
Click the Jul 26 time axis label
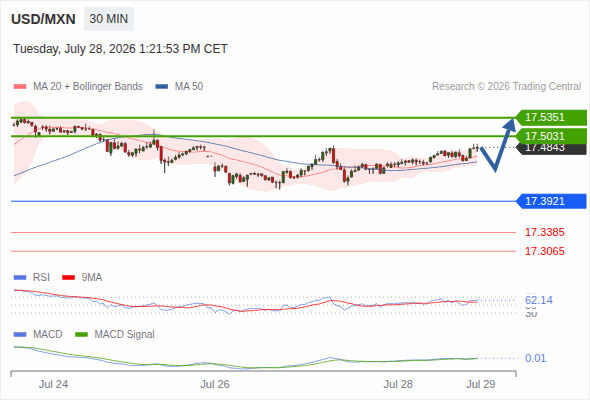pos(214,384)
